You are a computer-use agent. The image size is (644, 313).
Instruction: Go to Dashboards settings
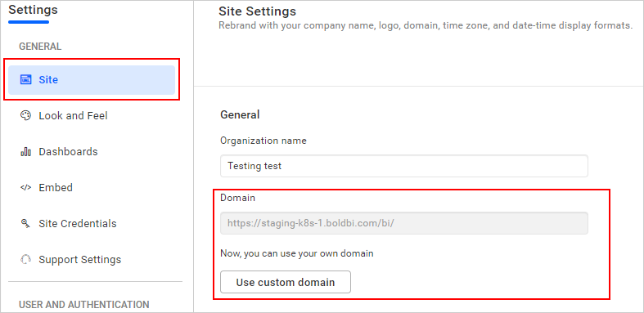point(68,152)
